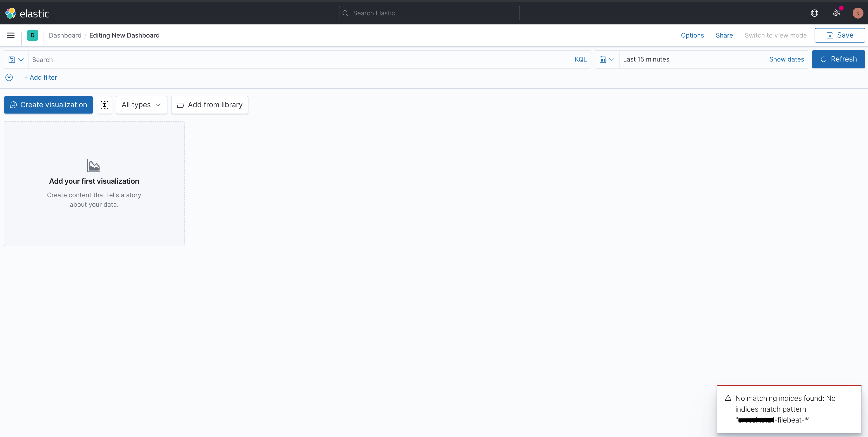Expand the All types dropdown
The height and width of the screenshot is (437, 868).
click(141, 105)
